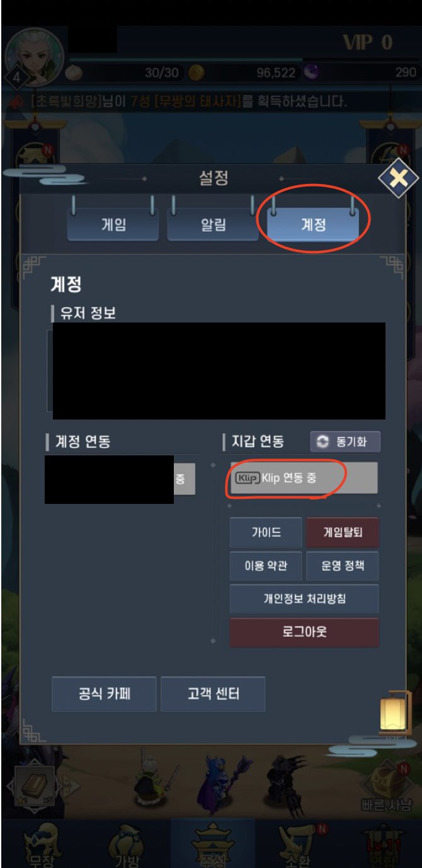Tap the purple gem currency icon
422x868 pixels.
click(311, 72)
